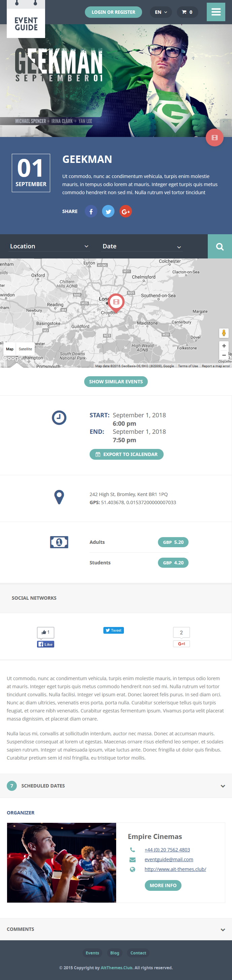This screenshot has height=980, width=232.
Task: Click the red film category badge
Action: (x=214, y=138)
